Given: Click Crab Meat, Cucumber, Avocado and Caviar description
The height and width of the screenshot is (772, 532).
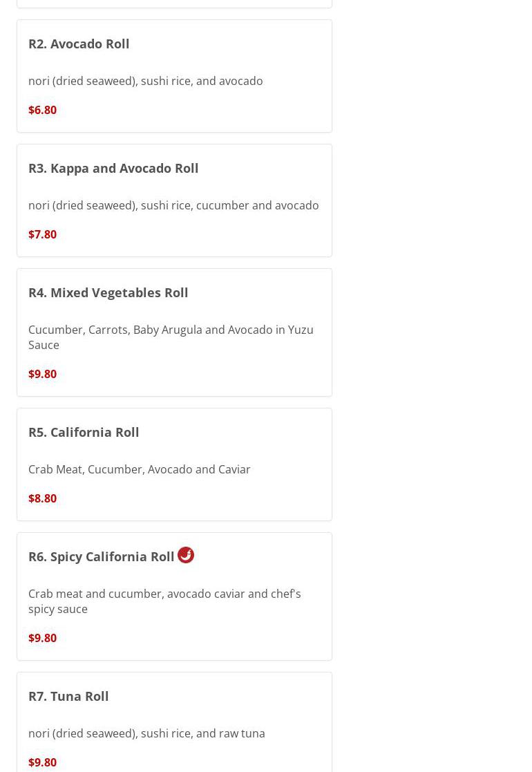Looking at the screenshot, I should click(x=139, y=469).
